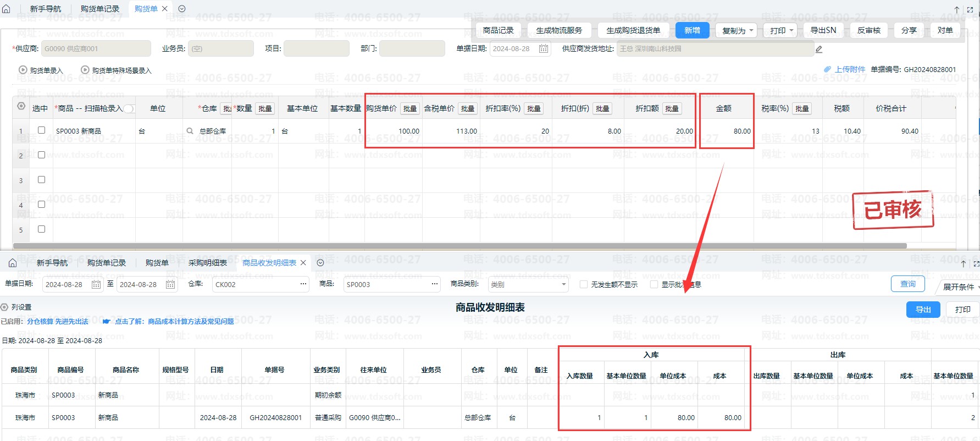Click the column settings gear in the purchase grid header
This screenshot has width=980, height=441.
tap(21, 106)
